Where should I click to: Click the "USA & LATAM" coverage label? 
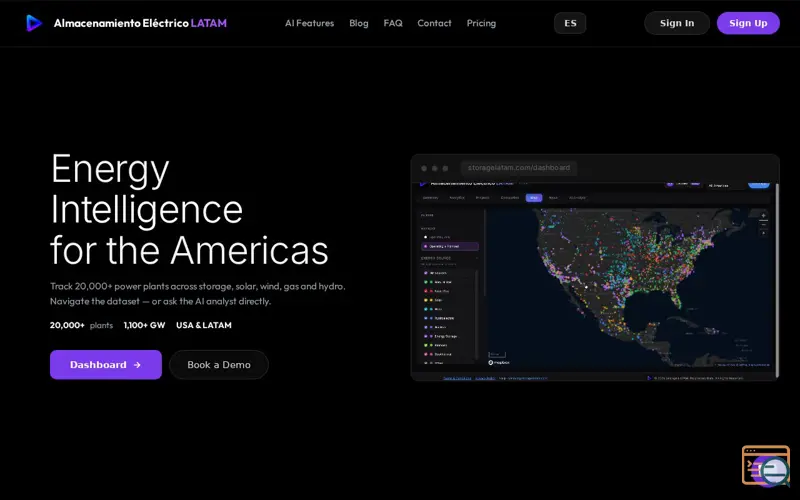(204, 325)
